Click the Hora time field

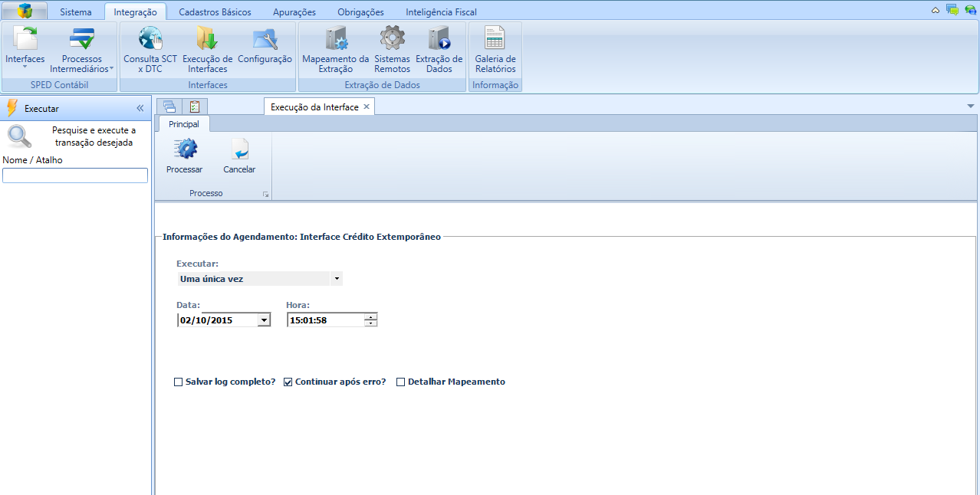[326, 320]
